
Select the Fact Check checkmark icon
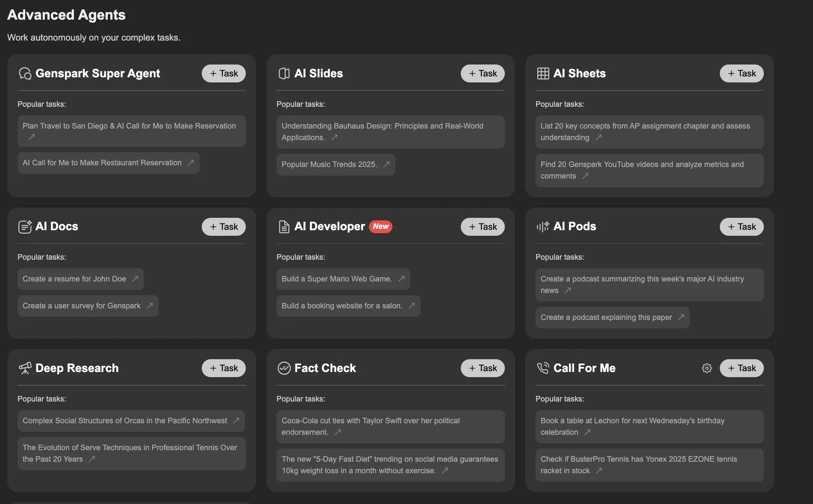tap(284, 368)
